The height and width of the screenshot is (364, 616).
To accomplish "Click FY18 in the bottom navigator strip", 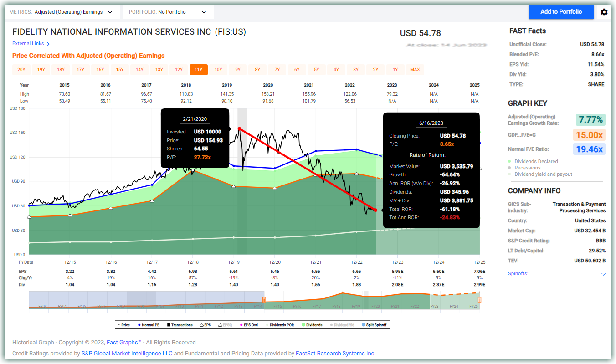I will tap(336, 306).
